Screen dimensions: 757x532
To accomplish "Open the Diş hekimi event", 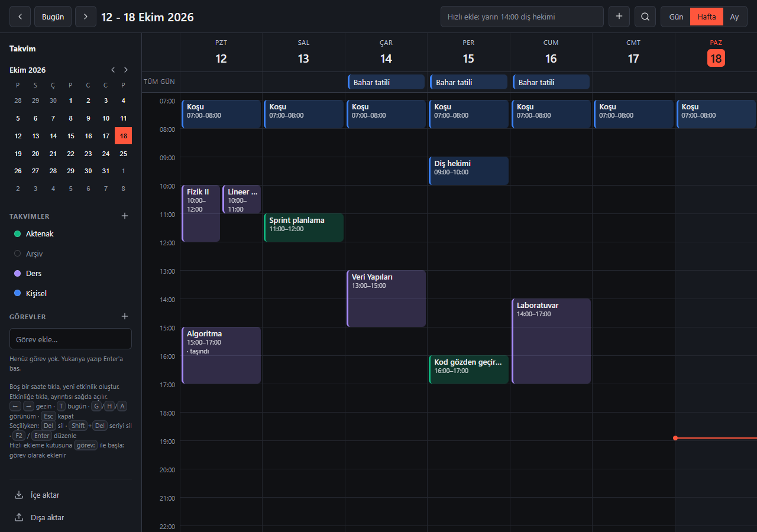I will click(x=469, y=171).
